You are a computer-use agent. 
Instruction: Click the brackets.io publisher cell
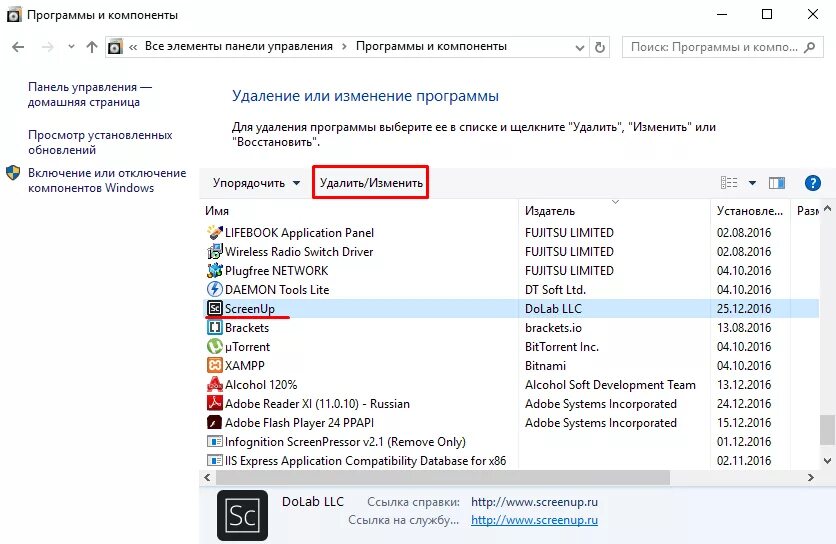coord(553,327)
